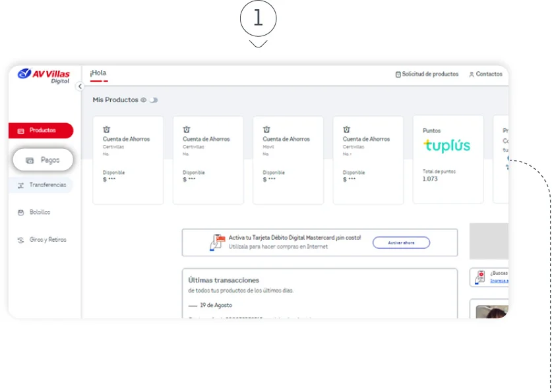
Task: Collapse the sidebar with the chevron arrow
Action: point(80,86)
